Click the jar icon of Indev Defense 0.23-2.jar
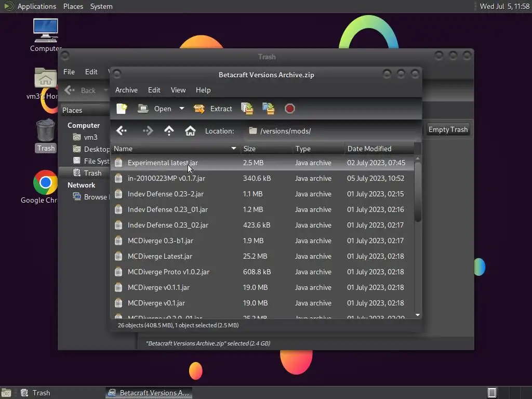532x399 pixels. click(118, 194)
